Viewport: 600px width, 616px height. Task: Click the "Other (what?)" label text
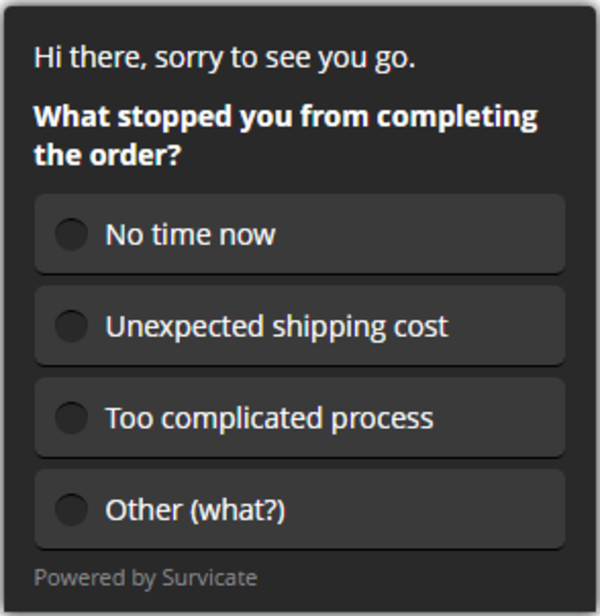(195, 510)
